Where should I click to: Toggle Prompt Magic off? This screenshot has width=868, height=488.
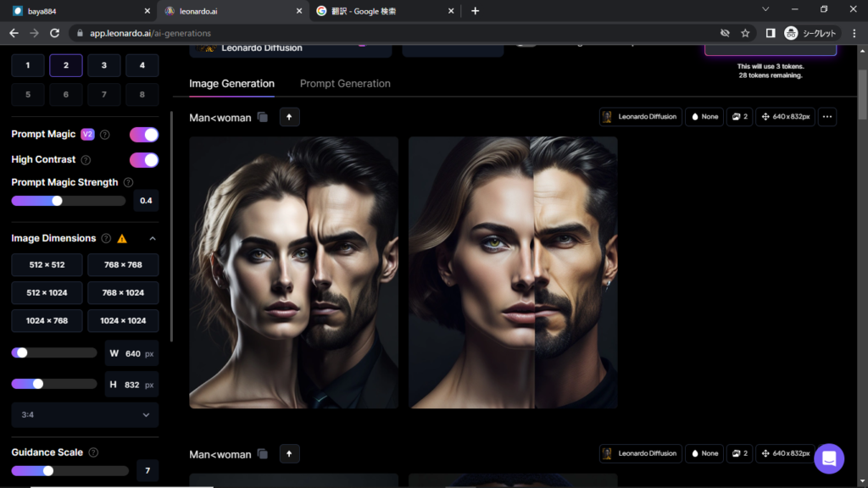coord(143,135)
